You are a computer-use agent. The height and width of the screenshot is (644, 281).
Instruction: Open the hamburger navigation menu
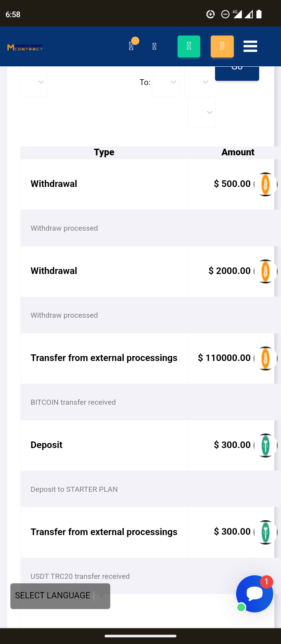(250, 46)
